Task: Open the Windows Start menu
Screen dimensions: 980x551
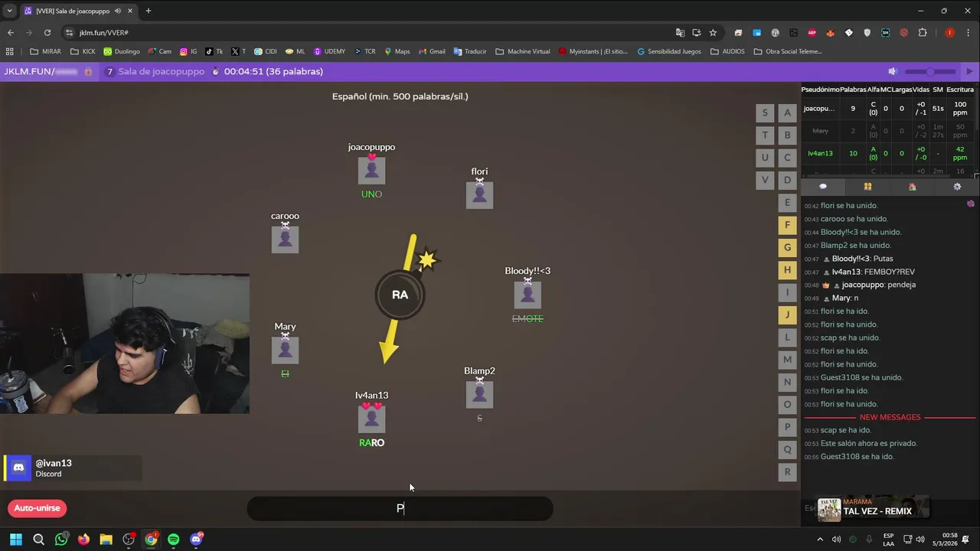Action: pos(16,540)
